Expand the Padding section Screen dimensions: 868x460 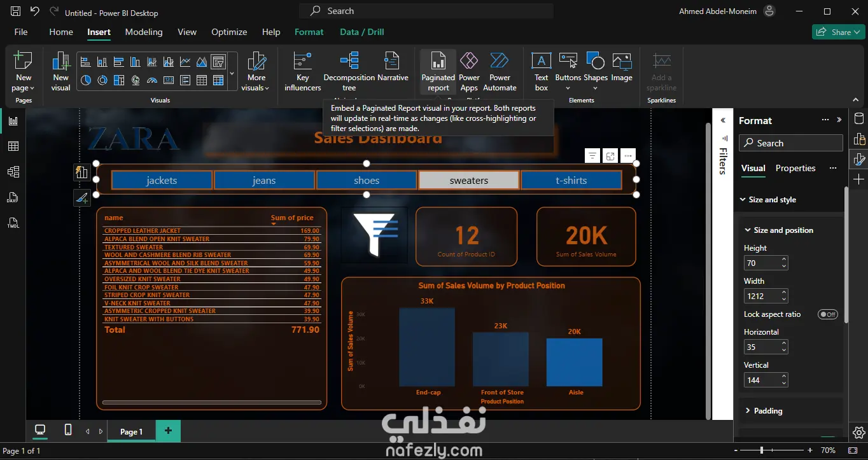click(748, 411)
